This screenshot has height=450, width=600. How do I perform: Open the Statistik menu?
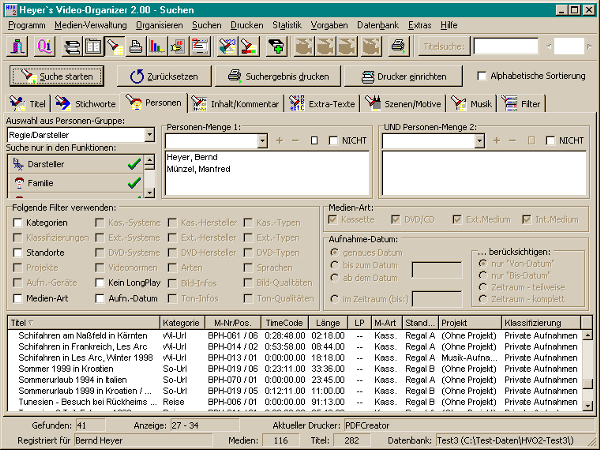coord(286,22)
